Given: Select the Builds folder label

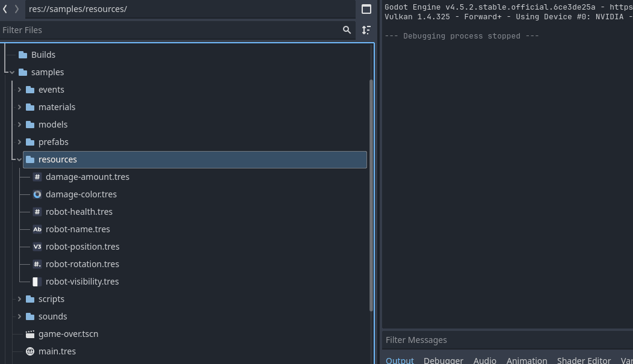Looking at the screenshot, I should click(43, 55).
